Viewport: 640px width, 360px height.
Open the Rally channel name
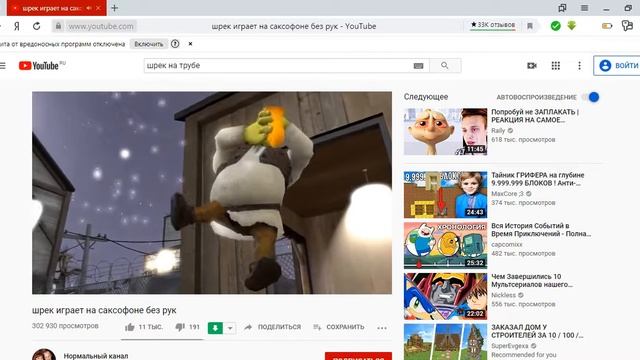[498, 131]
